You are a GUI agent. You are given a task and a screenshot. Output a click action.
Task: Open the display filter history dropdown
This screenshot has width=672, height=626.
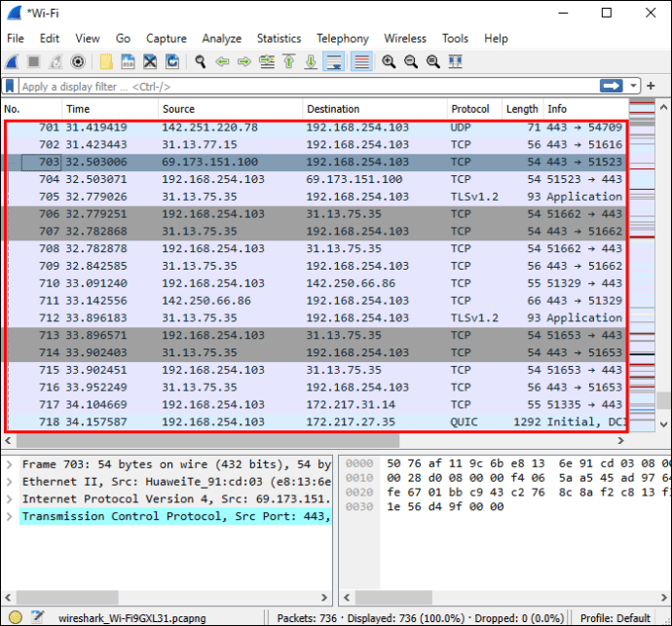635,87
